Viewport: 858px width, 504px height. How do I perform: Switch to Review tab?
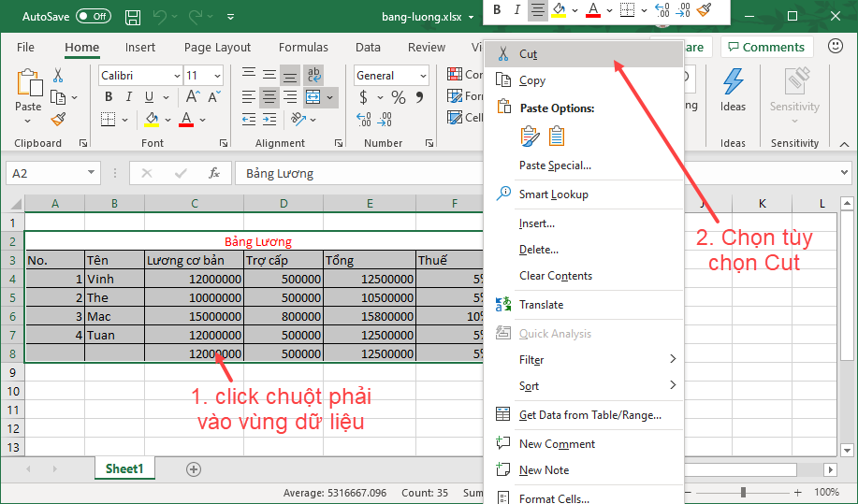pyautogui.click(x=427, y=48)
